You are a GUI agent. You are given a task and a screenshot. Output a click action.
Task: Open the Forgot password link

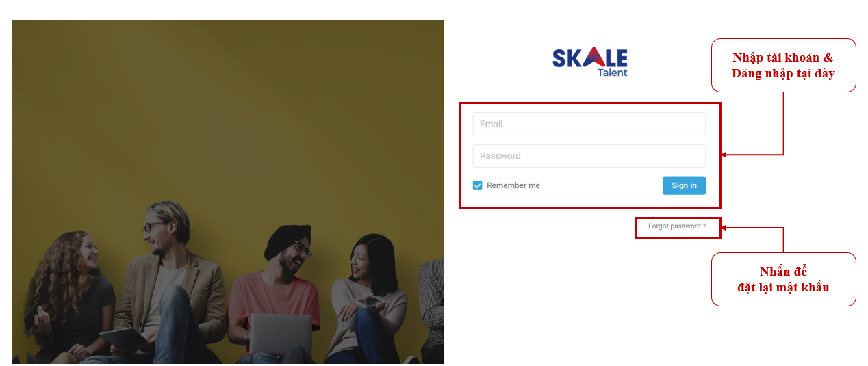tap(677, 226)
